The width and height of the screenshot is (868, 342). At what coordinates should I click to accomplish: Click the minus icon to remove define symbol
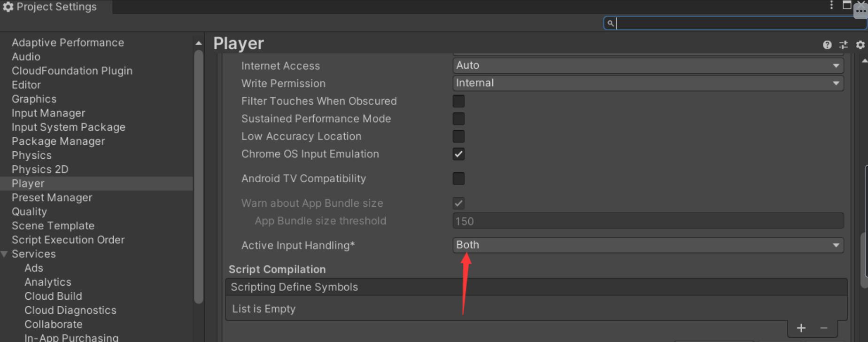pyautogui.click(x=823, y=328)
